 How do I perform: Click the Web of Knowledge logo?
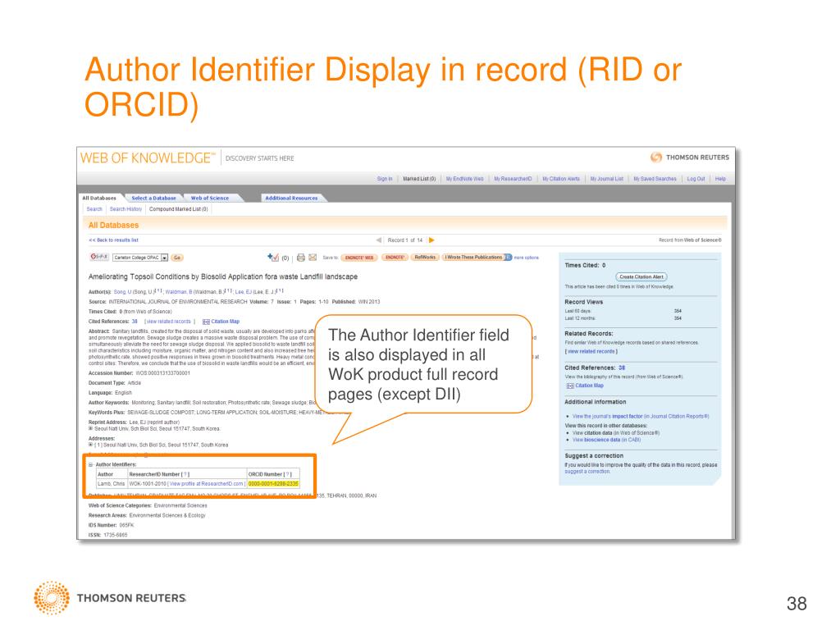[148, 158]
